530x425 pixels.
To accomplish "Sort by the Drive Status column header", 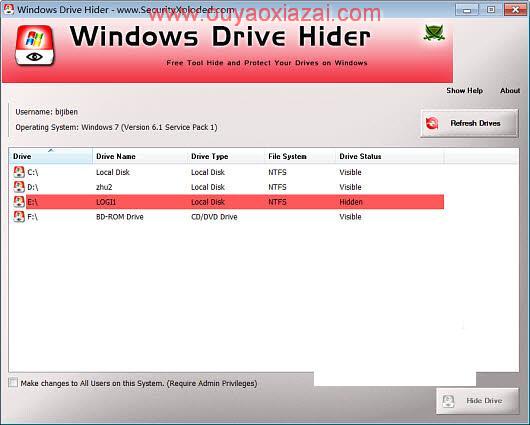I will [x=390, y=156].
